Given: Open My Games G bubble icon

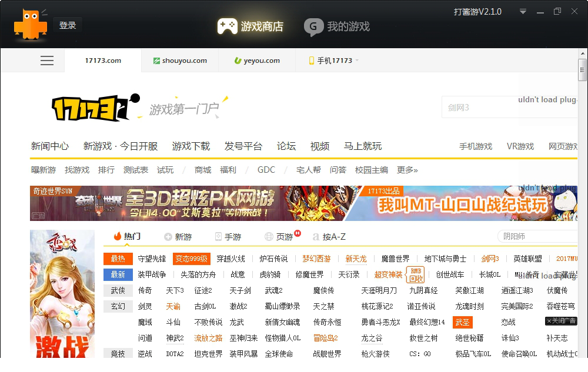Looking at the screenshot, I should (313, 27).
